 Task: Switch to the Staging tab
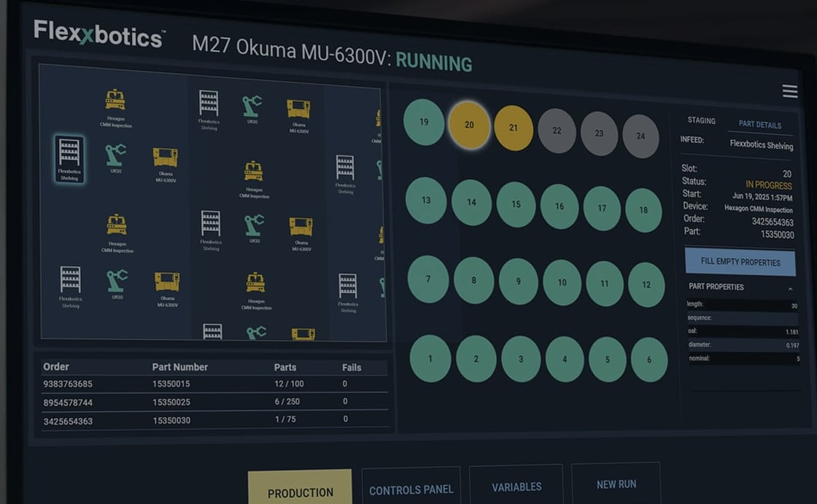(x=701, y=121)
